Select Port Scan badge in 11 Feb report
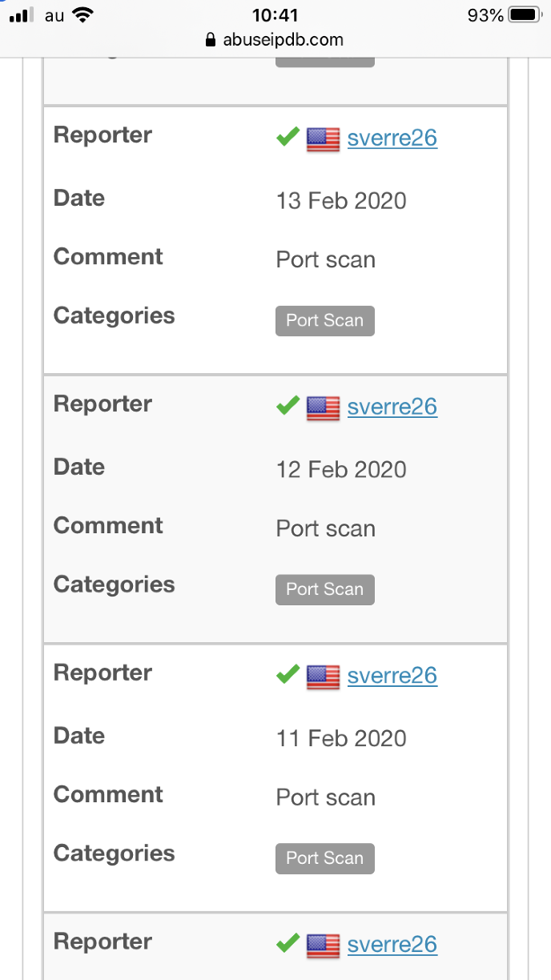Image resolution: width=551 pixels, height=980 pixels. pyautogui.click(x=325, y=858)
